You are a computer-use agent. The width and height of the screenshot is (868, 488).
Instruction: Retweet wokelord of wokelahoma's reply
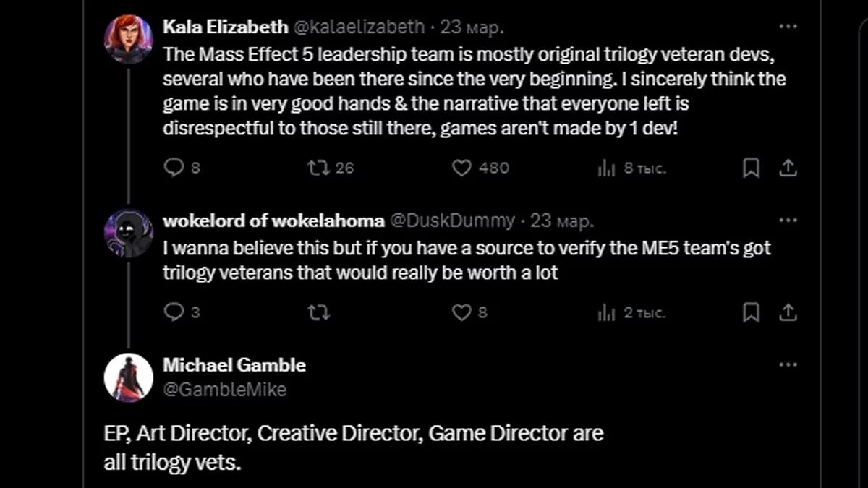(x=318, y=312)
